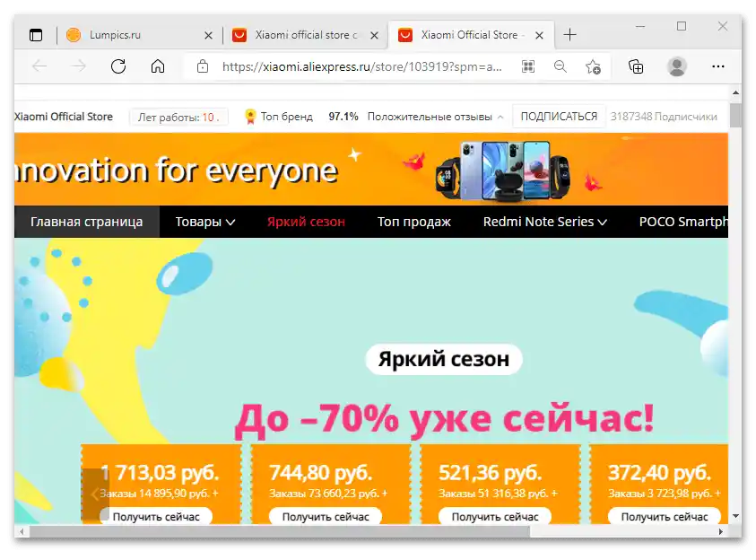The image size is (756, 560).
Task: Click the address bar URL field
Action: [x=361, y=66]
